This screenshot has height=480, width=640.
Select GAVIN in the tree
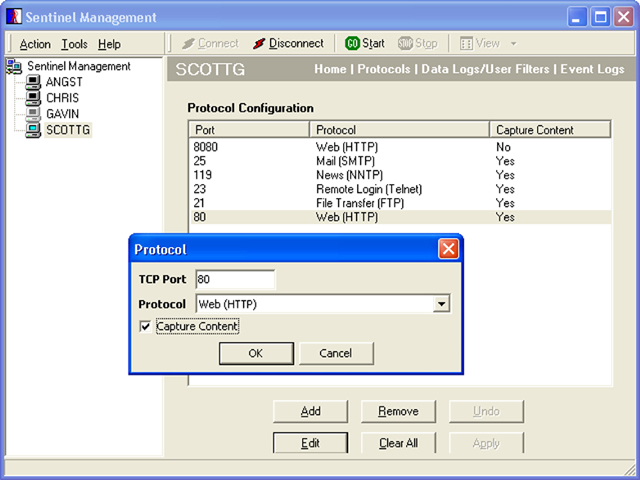(62, 114)
